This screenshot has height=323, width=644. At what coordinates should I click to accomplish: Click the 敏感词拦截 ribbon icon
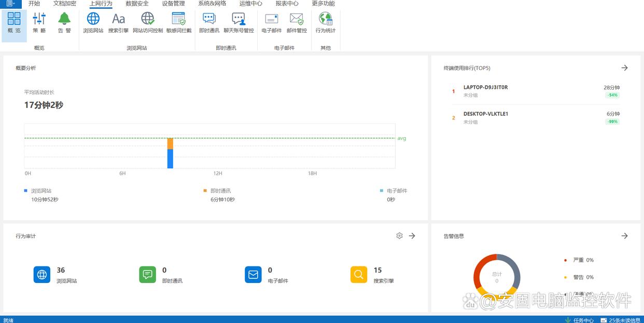[x=179, y=23]
